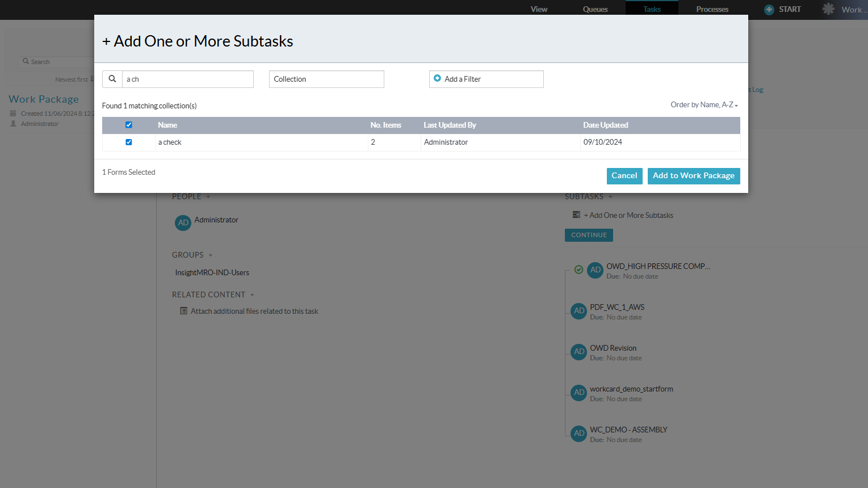868x488 pixels.
Task: Open the Processes tab
Action: coord(712,9)
